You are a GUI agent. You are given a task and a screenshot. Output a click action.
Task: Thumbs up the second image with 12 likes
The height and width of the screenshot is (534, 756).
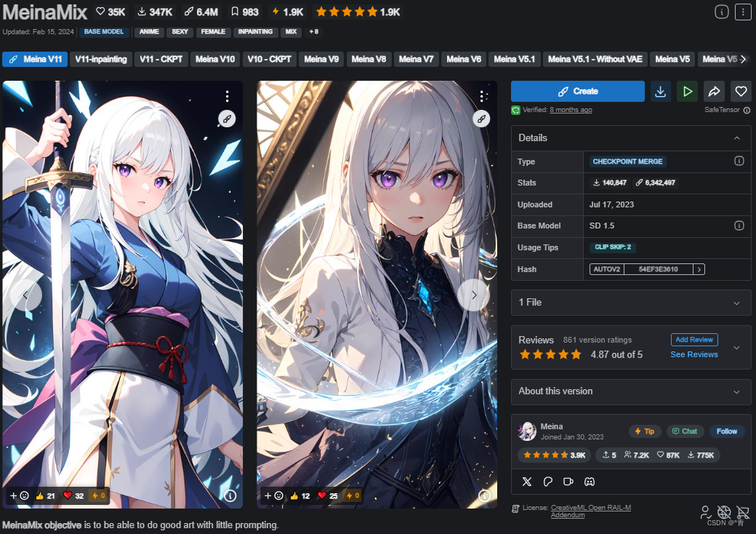click(300, 495)
